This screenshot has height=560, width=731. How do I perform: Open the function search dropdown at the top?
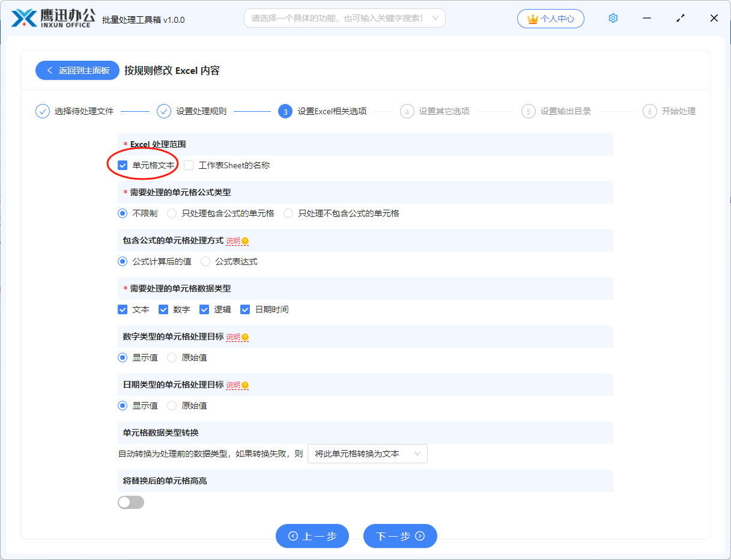coord(344,18)
